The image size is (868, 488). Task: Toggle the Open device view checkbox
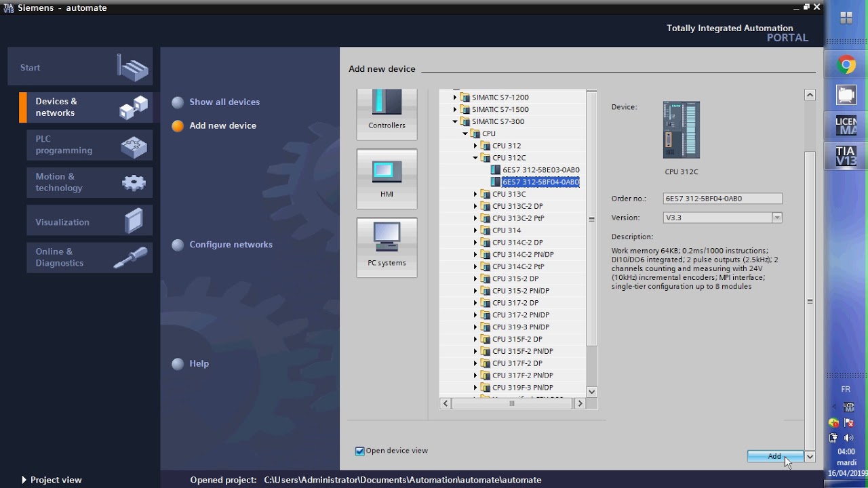coord(360,451)
